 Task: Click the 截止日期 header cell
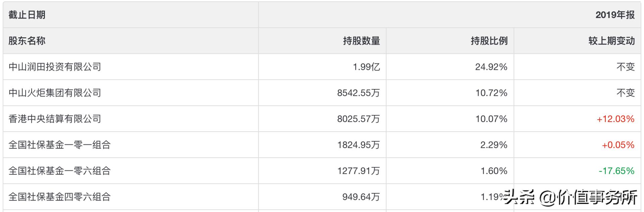pyautogui.click(x=27, y=15)
